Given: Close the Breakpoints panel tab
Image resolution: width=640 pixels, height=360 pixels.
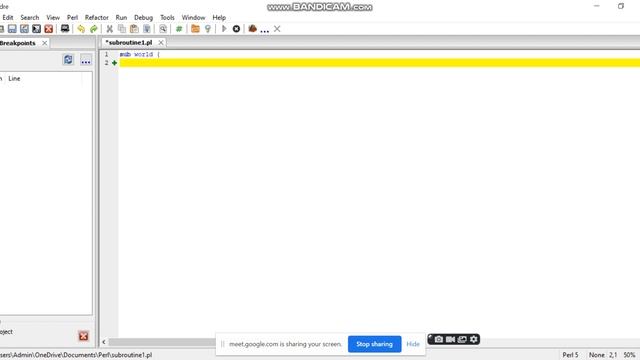Looking at the screenshot, I should pos(44,43).
